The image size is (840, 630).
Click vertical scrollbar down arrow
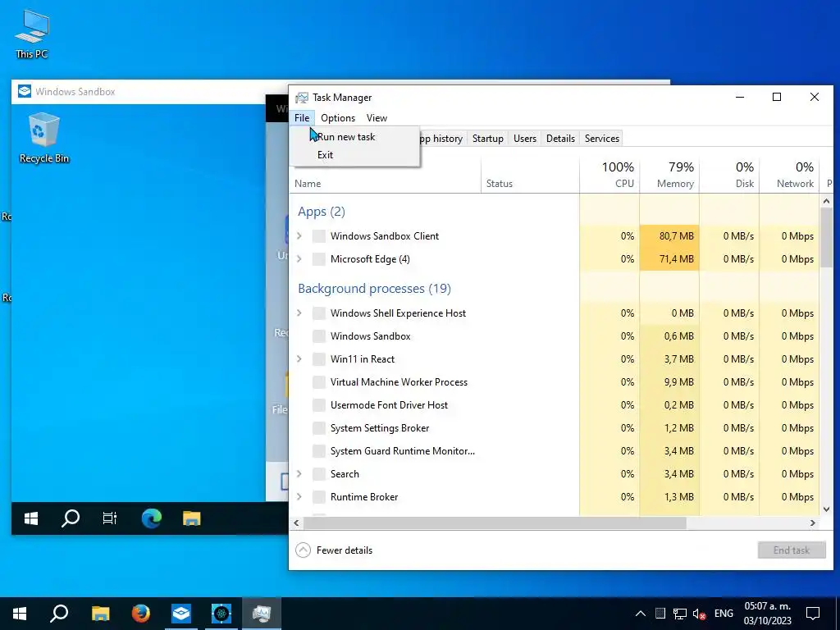click(x=826, y=509)
